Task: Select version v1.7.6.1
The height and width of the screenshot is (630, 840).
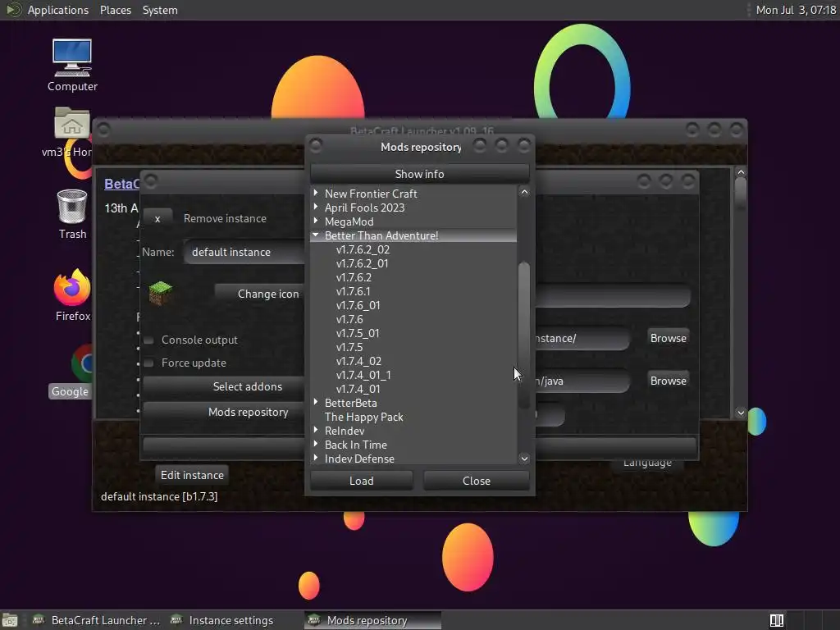Action: click(353, 291)
